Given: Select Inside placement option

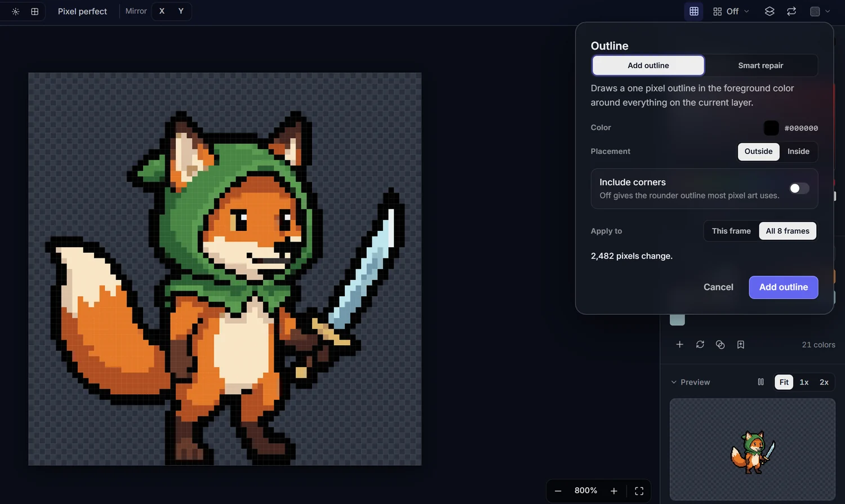Looking at the screenshot, I should point(798,151).
